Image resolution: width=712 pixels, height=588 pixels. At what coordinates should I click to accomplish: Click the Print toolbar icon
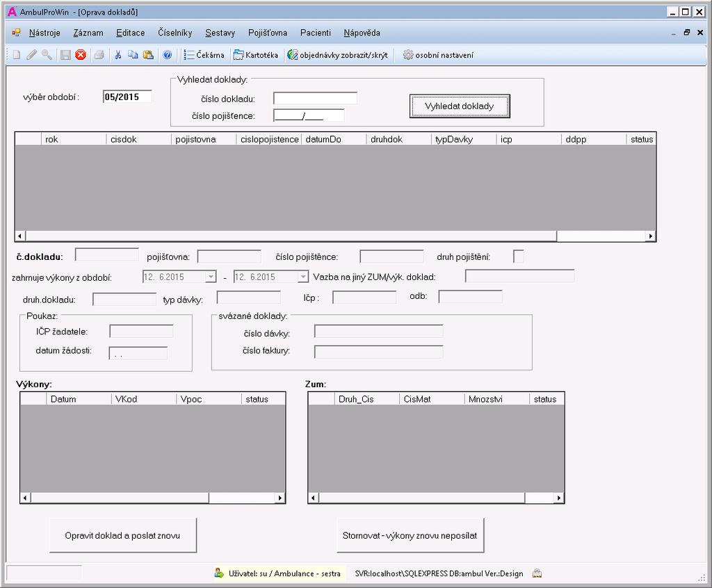point(99,55)
